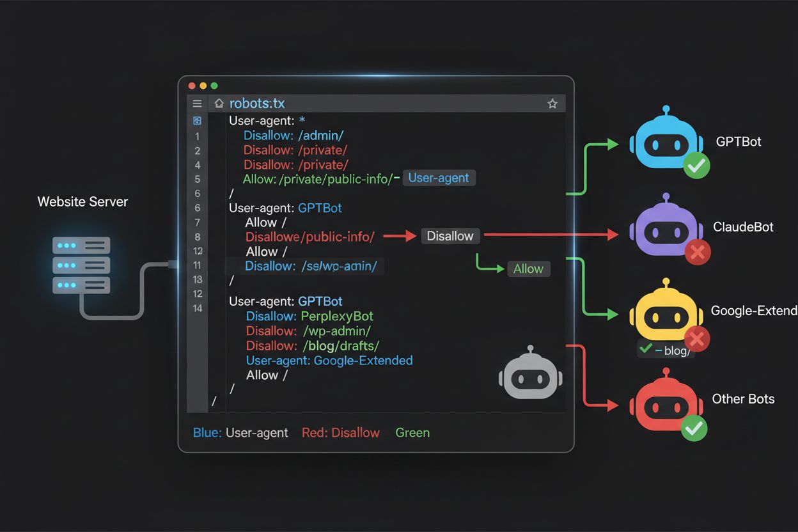Image resolution: width=798 pixels, height=532 pixels.
Task: Switch to the robots.txt tab
Action: point(258,103)
